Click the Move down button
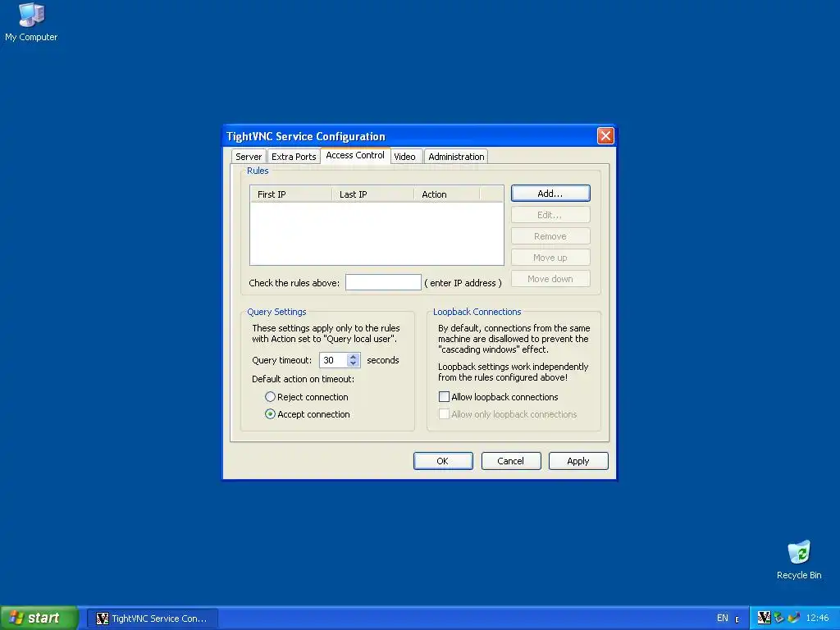Viewport: 840px width, 630px height. [550, 279]
